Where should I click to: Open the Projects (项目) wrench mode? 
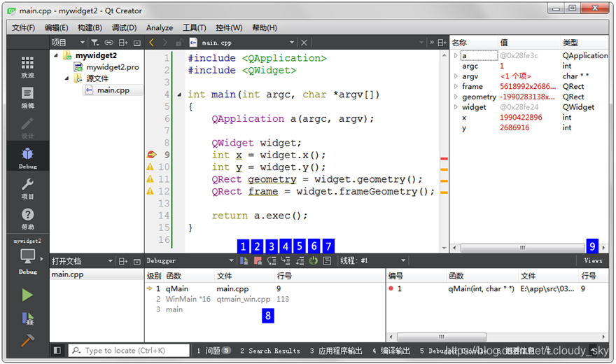pyautogui.click(x=27, y=188)
